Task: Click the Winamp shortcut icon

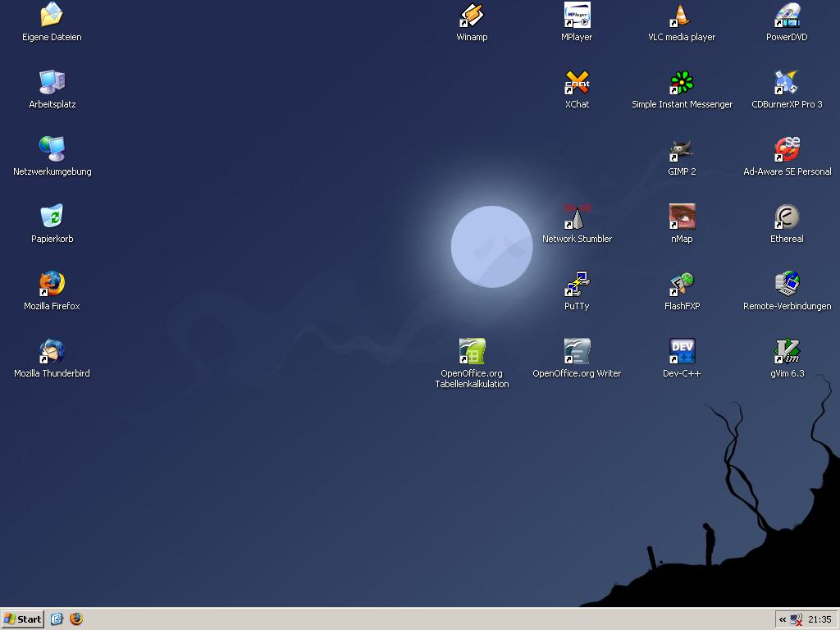Action: pyautogui.click(x=472, y=15)
